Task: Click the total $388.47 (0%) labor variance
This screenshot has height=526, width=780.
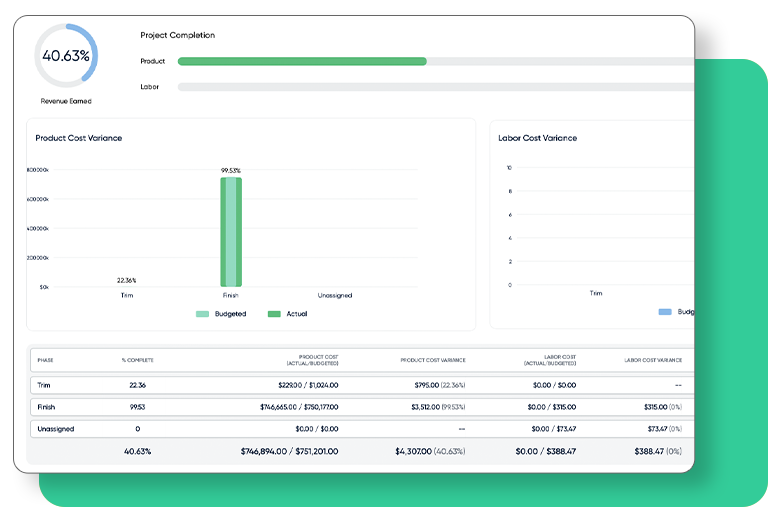Action: 658,452
